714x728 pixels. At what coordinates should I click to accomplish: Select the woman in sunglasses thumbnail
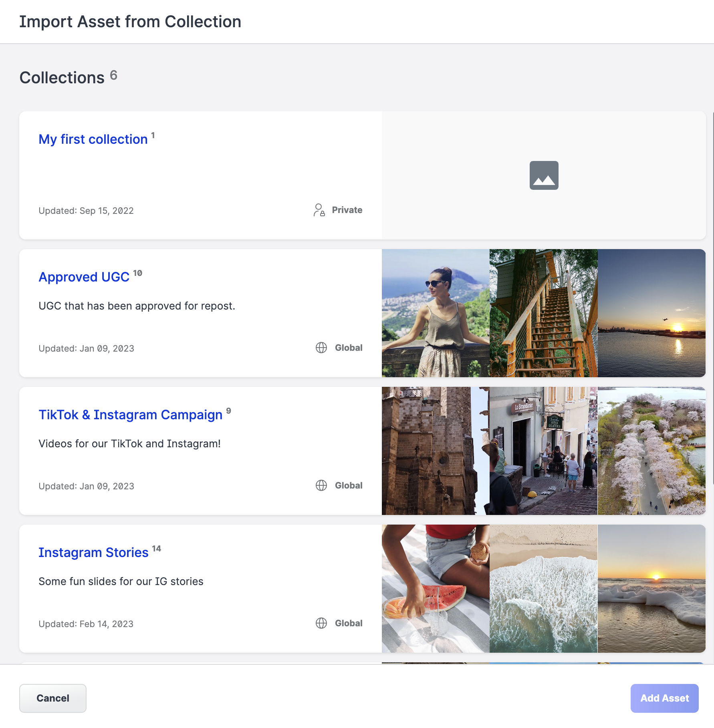(436, 313)
